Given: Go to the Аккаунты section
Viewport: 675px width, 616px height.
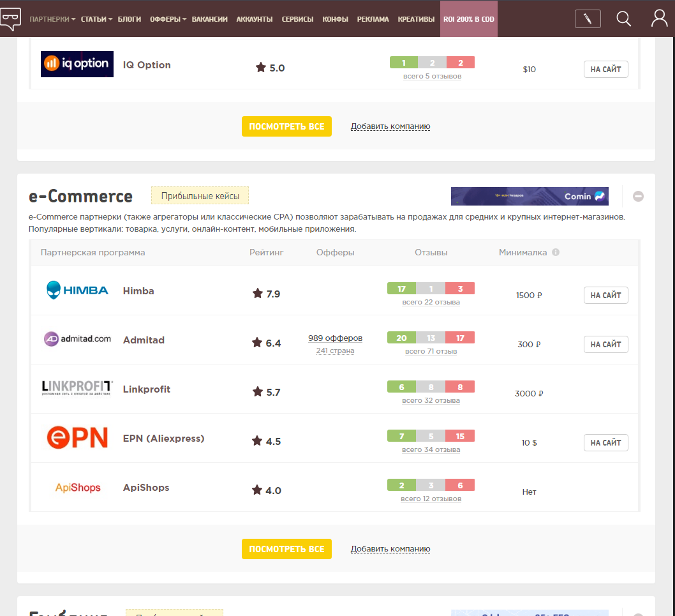Looking at the screenshot, I should tap(255, 19).
